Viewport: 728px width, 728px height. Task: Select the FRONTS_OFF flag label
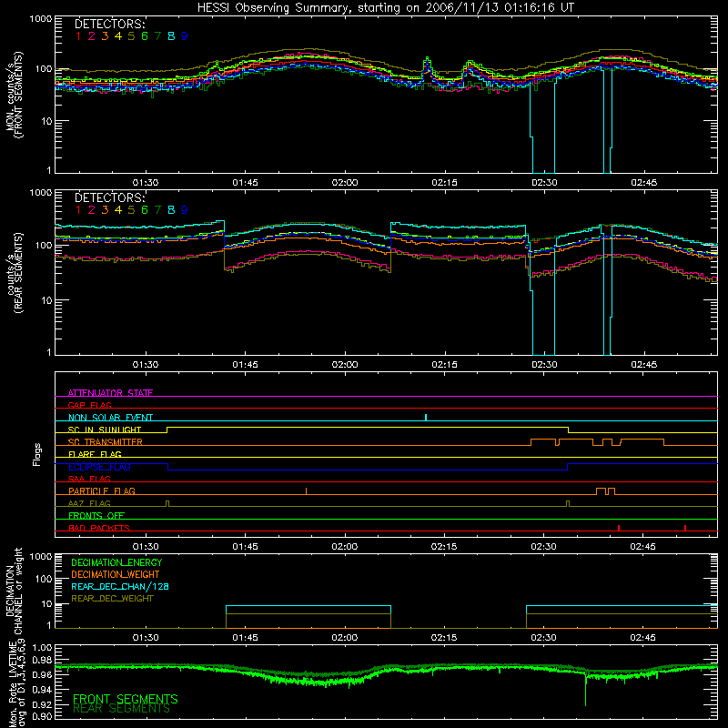coord(96,515)
